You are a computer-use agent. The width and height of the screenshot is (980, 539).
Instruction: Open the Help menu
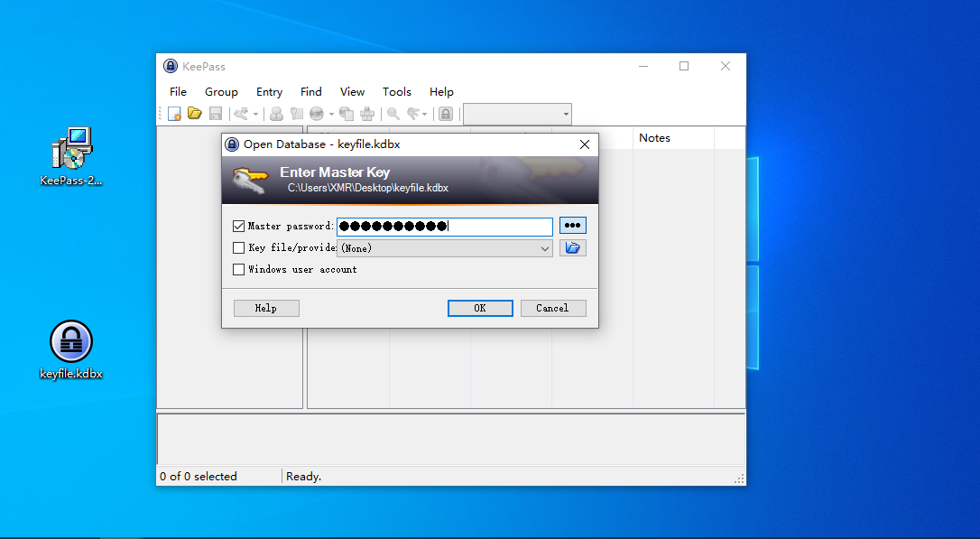point(441,92)
